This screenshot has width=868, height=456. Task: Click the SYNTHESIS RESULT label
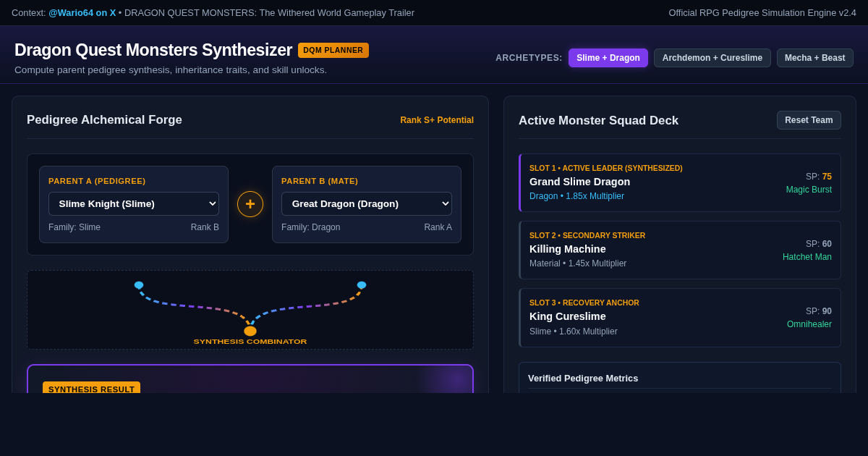point(91,388)
